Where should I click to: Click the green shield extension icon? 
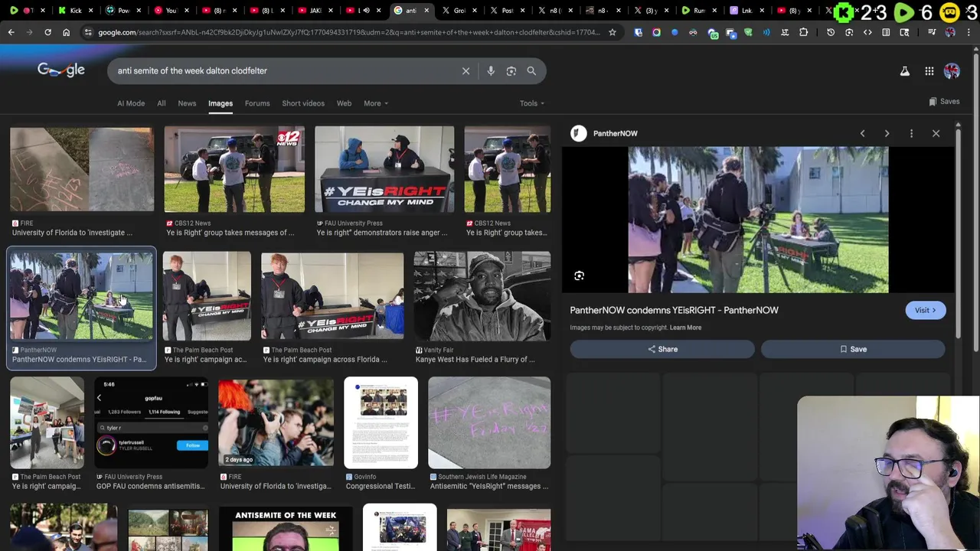tap(748, 32)
